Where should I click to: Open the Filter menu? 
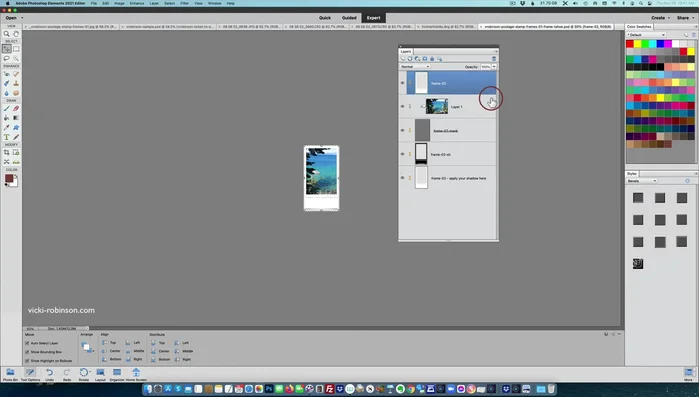tap(185, 3)
